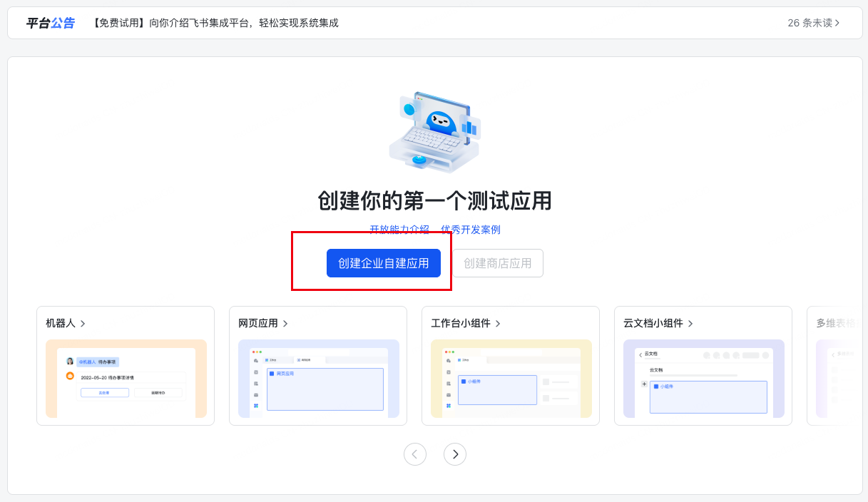Select the faded 多维表格 preview thumbnail

pyautogui.click(x=833, y=379)
